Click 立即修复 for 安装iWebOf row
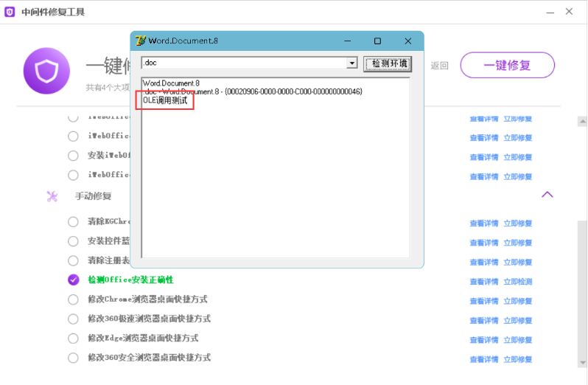 [517, 157]
